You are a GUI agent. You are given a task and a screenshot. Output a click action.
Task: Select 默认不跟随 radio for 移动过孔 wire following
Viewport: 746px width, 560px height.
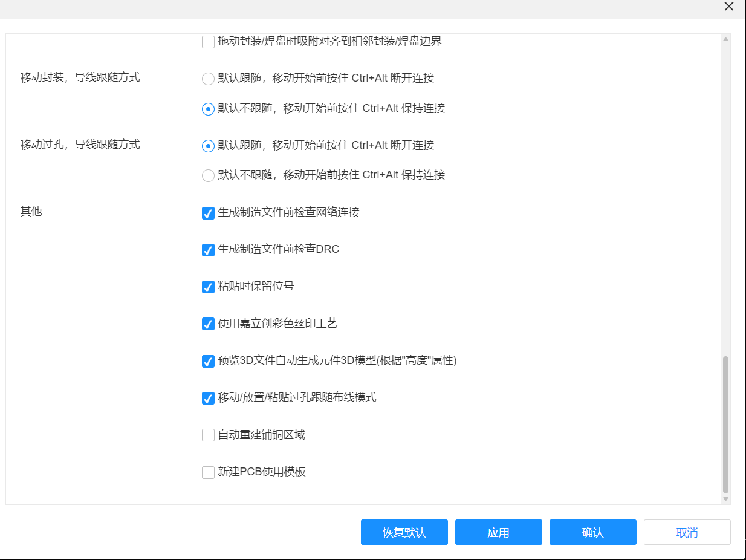pos(208,175)
